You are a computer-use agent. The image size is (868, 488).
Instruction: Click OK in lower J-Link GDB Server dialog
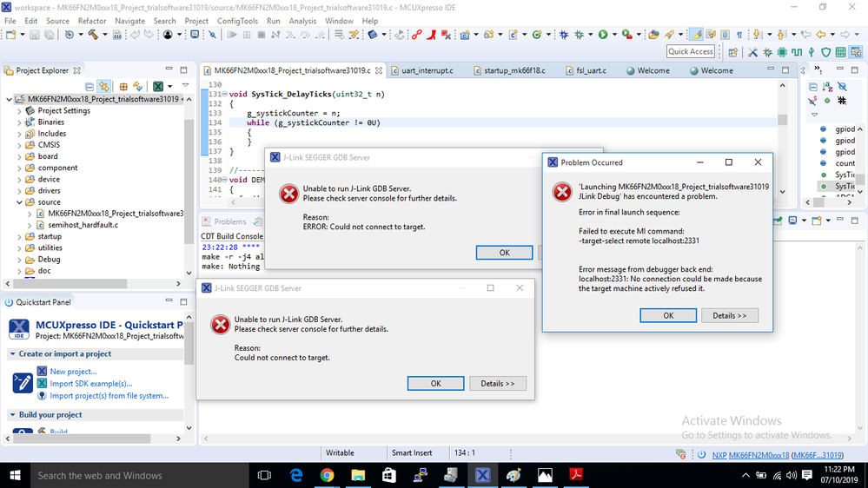click(435, 384)
